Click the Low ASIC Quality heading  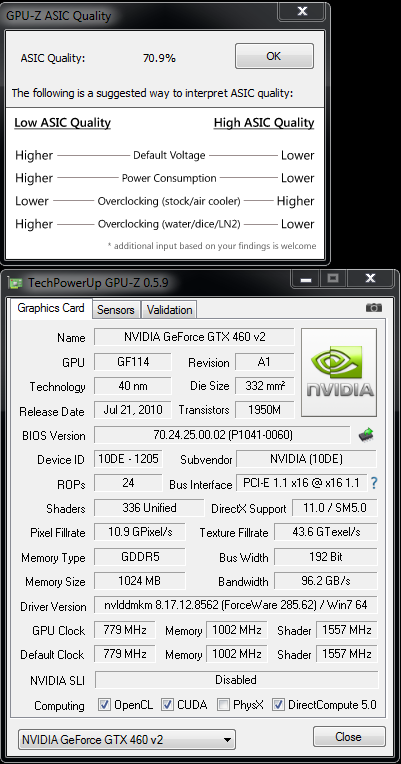tap(62, 123)
